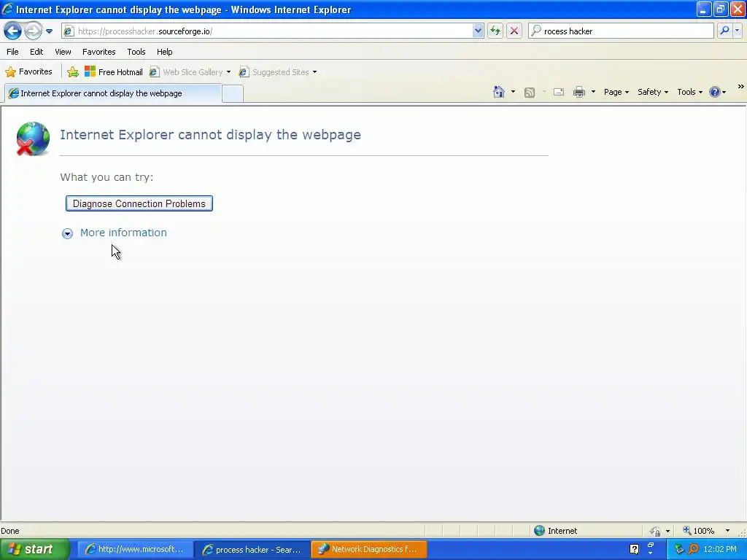
Task: Expand the Web Slice Gallery dropdown arrow
Action: (x=228, y=72)
